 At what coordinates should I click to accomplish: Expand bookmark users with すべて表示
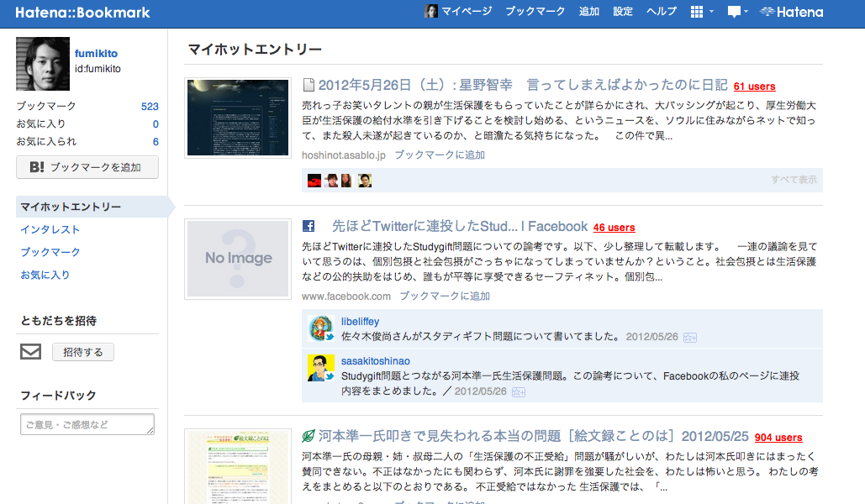[x=794, y=180]
